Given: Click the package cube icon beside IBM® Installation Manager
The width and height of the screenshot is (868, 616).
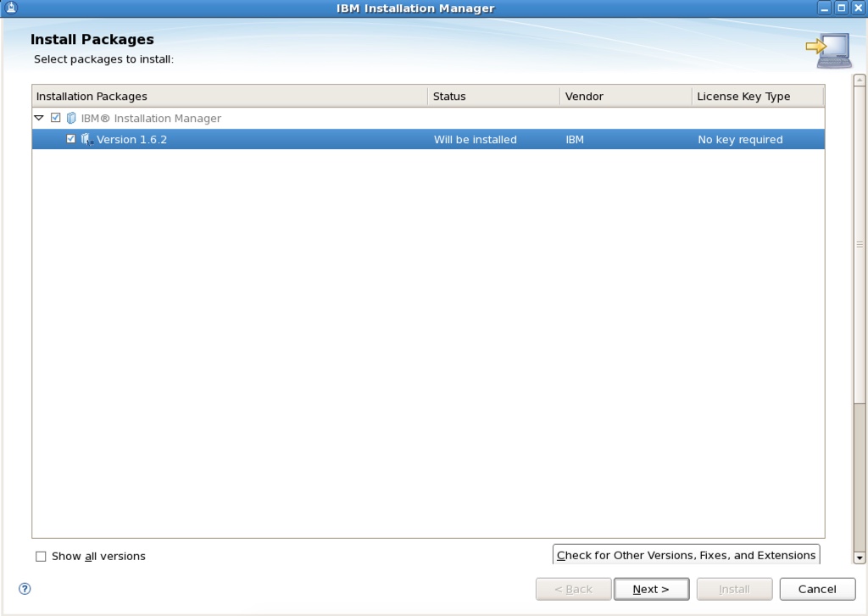Looking at the screenshot, I should (x=70, y=118).
